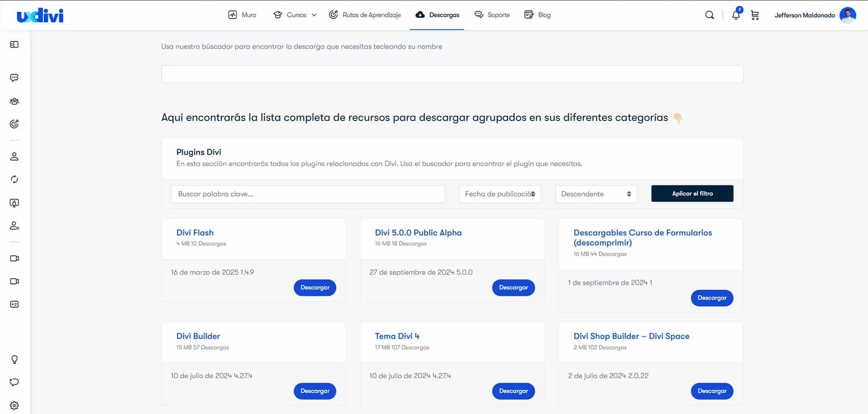868x414 pixels.
Task: Open the Blog page
Action: point(538,15)
